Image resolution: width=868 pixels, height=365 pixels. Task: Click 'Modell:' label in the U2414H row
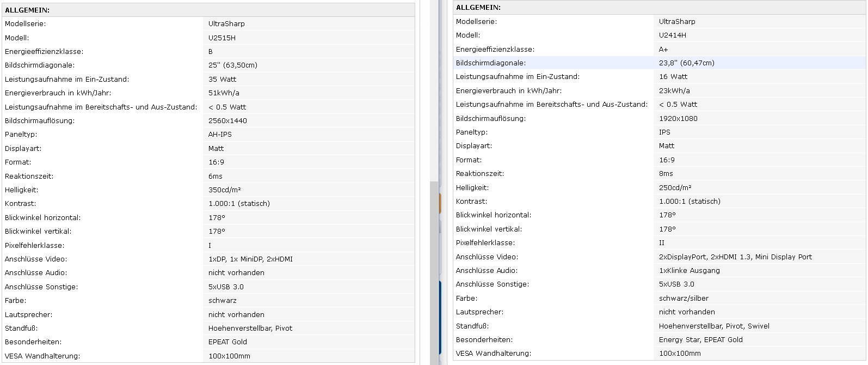468,35
